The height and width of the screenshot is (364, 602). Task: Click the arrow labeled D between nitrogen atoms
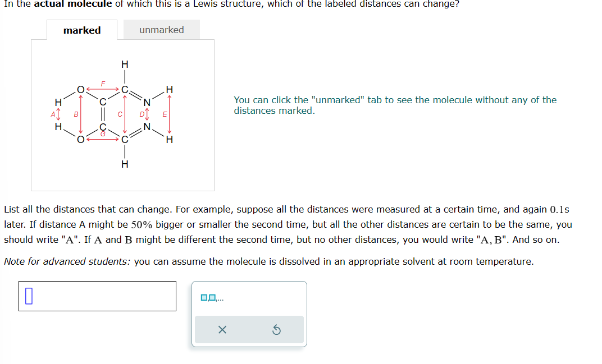click(147, 114)
